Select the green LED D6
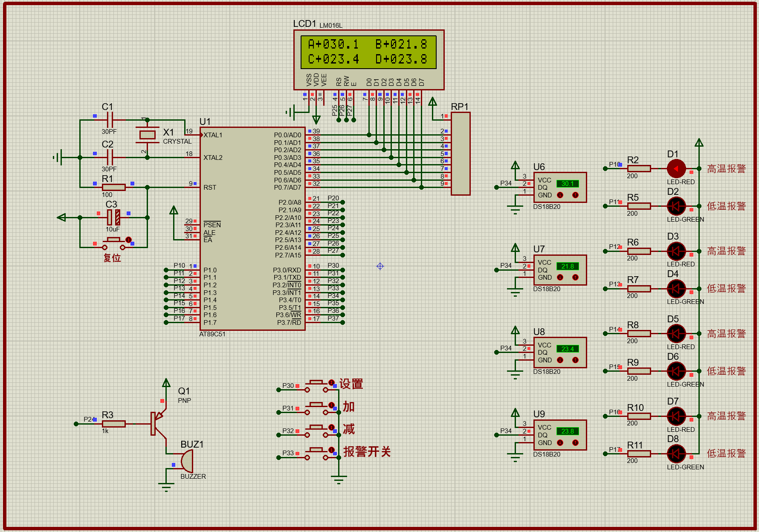This screenshot has width=759, height=532. (676, 371)
